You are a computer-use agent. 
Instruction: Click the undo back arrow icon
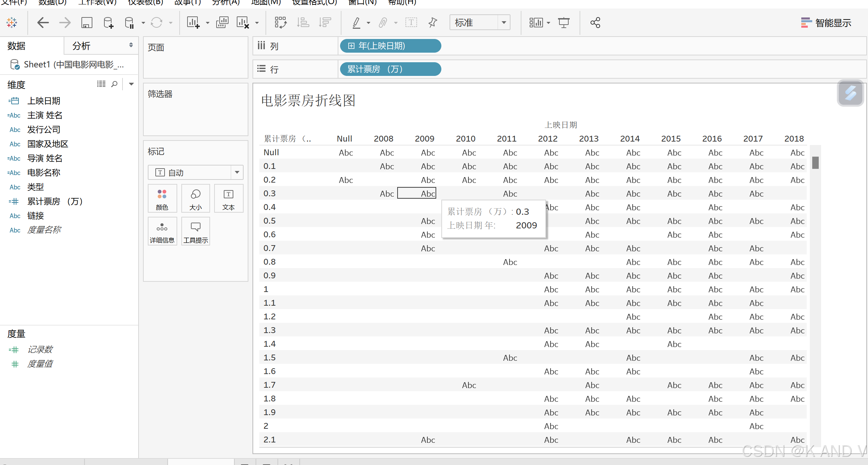(43, 23)
